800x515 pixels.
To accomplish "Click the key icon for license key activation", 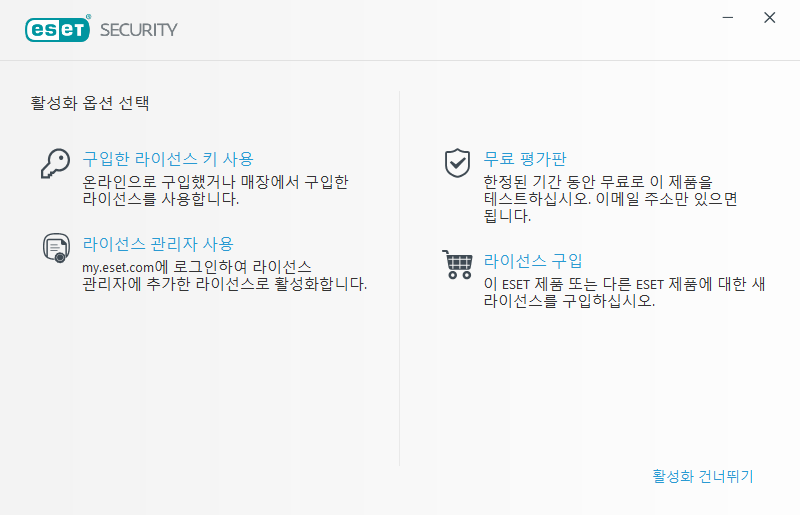I will pyautogui.click(x=54, y=163).
